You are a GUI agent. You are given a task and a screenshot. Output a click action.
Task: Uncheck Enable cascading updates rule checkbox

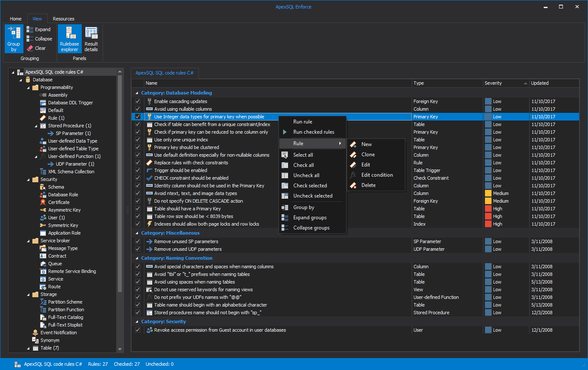point(138,101)
